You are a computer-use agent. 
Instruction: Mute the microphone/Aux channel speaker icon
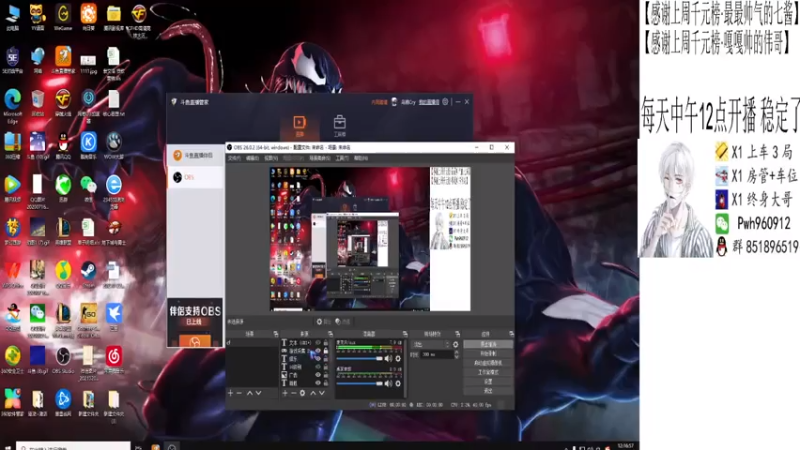pos(388,359)
